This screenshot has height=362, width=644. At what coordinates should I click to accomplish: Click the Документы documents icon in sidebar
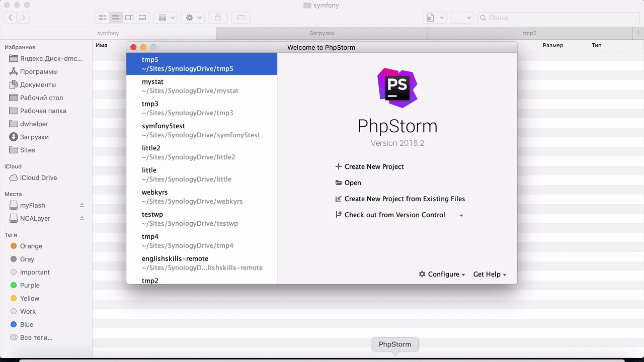[14, 84]
